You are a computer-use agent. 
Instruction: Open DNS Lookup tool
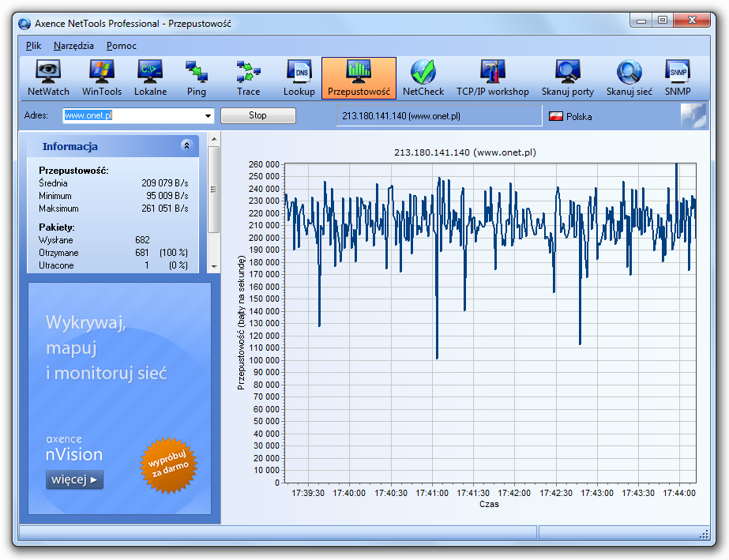coord(299,78)
